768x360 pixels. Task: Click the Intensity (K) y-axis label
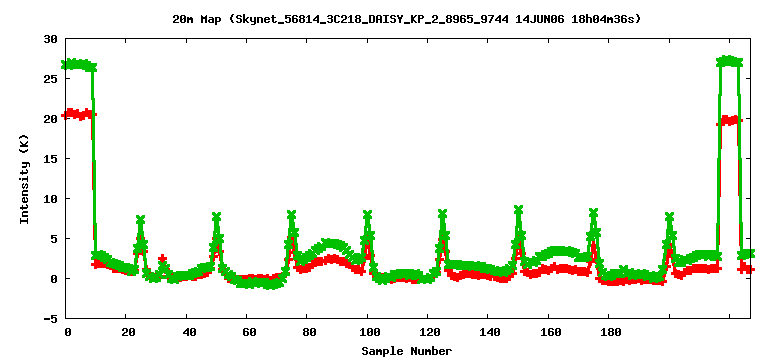[x=24, y=178]
